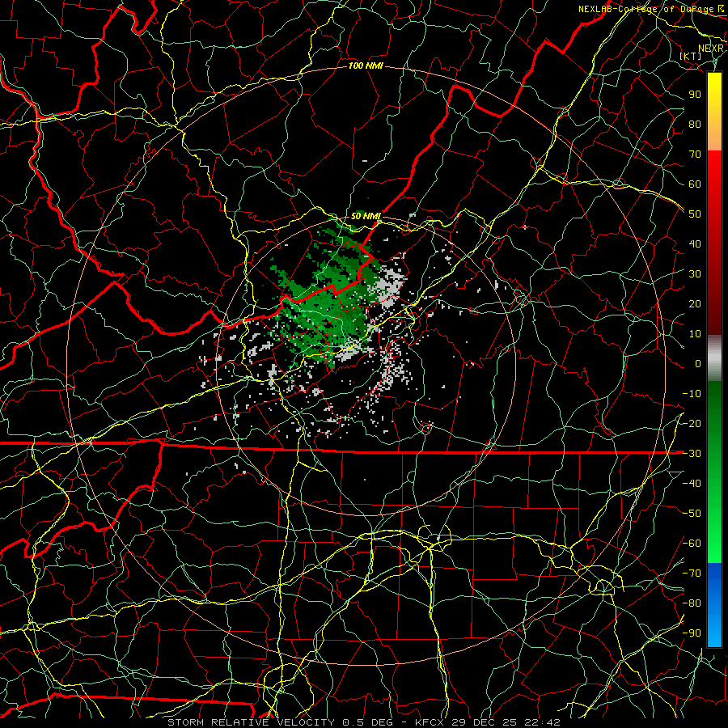
Task: Select the positive "40" scale value
Action: (x=695, y=243)
